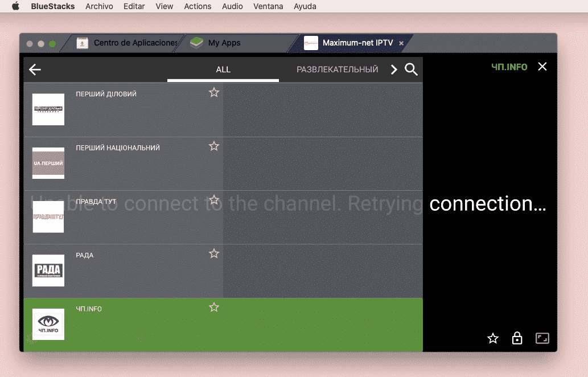
Task: Close the Maximum-net IPTV tab
Action: click(401, 43)
